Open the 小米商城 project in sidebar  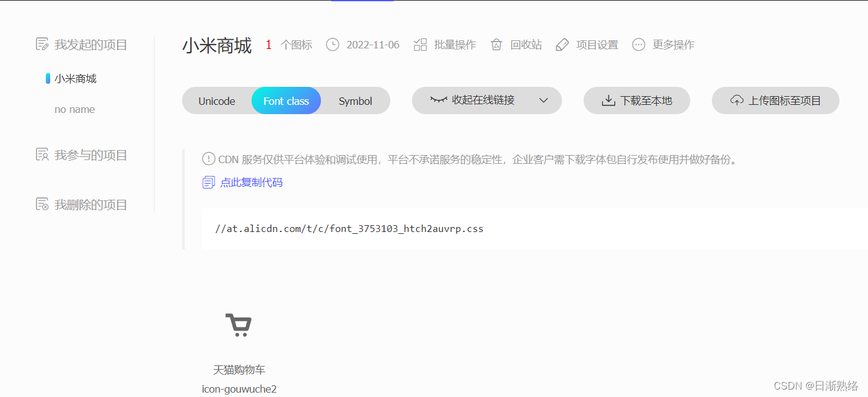[x=76, y=79]
